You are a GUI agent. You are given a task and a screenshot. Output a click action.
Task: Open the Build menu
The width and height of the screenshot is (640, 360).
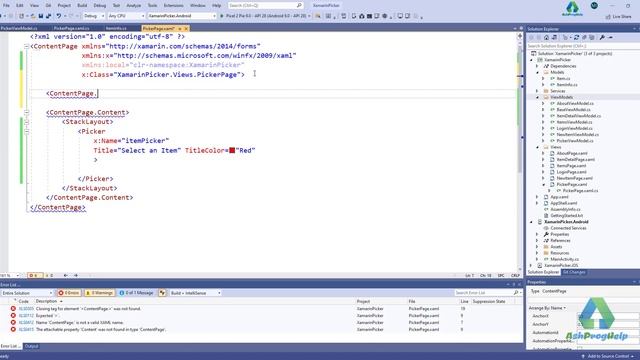(82, 5)
